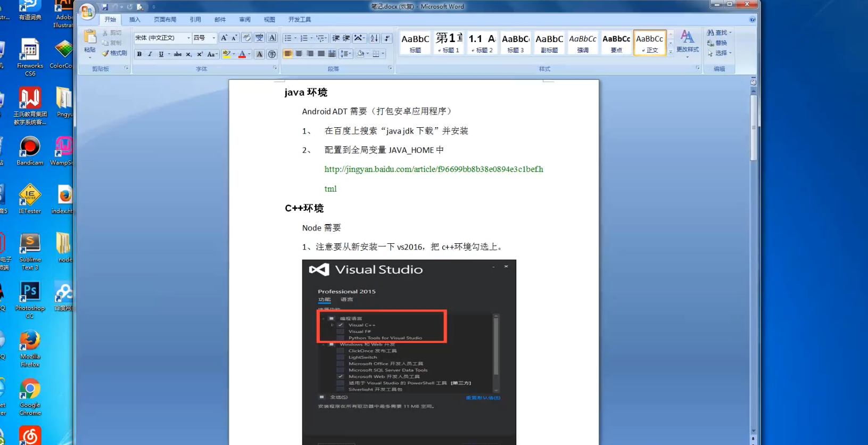Switch to 邮件 (Mailings) tab

tap(220, 20)
